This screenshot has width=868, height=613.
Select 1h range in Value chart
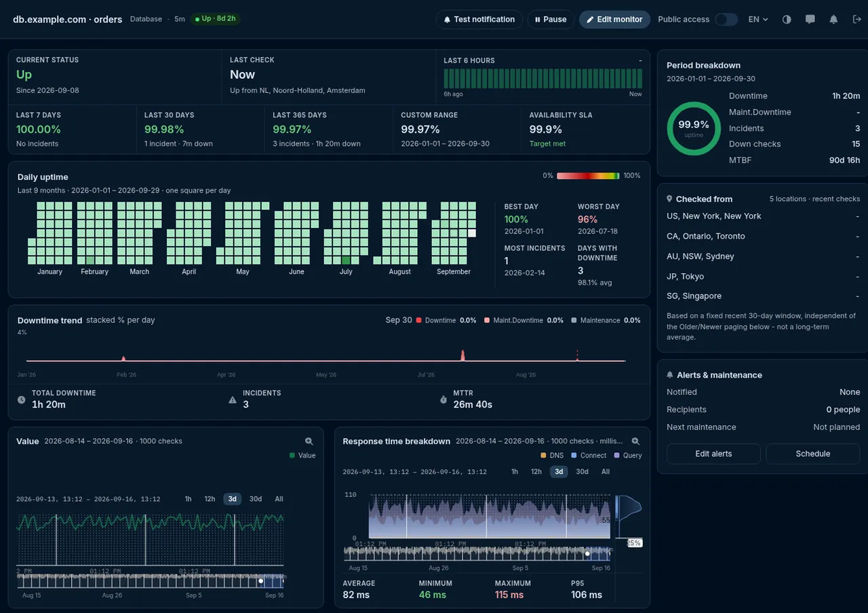pyautogui.click(x=188, y=499)
